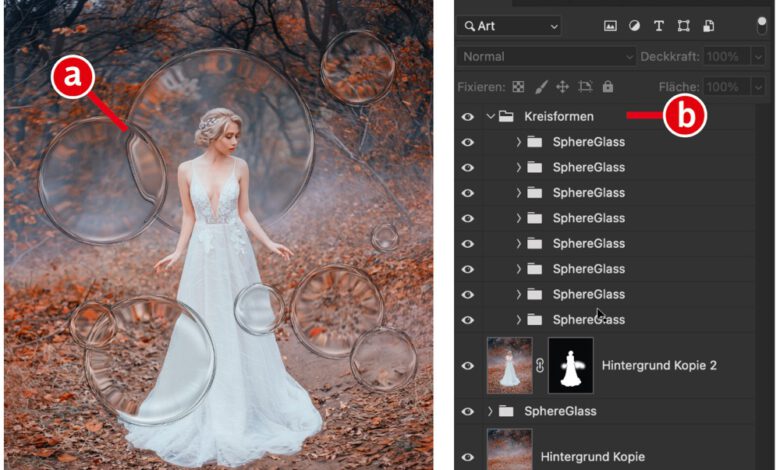Open the Art filter type dropdown
The width and height of the screenshot is (780, 470).
pyautogui.click(x=510, y=26)
